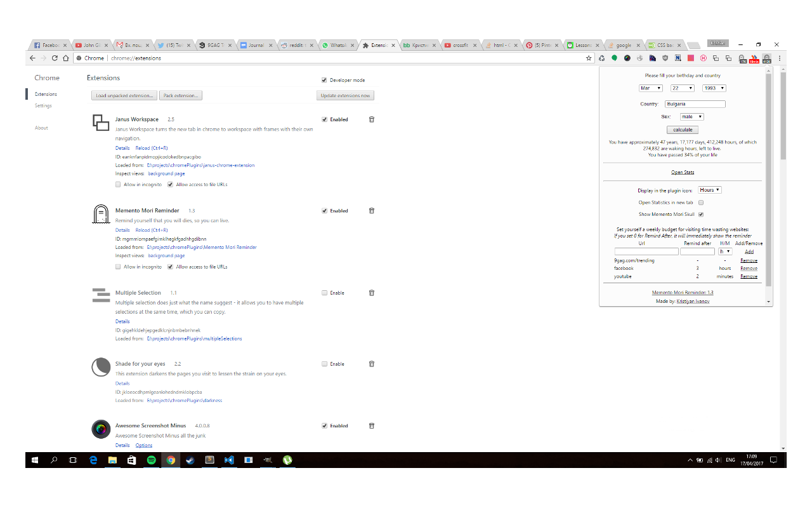Allow Janus Workspace in incognito
This screenshot has height=508, width=812.
coord(118,185)
